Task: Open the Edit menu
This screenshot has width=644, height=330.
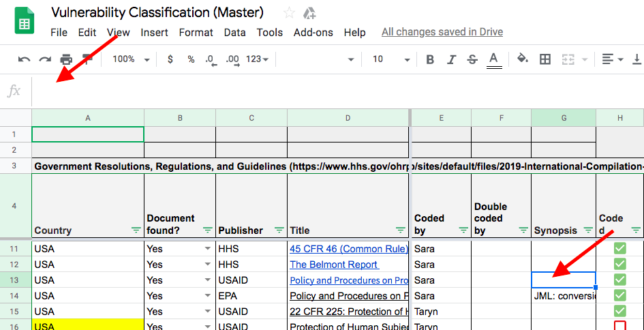Action: 87,33
